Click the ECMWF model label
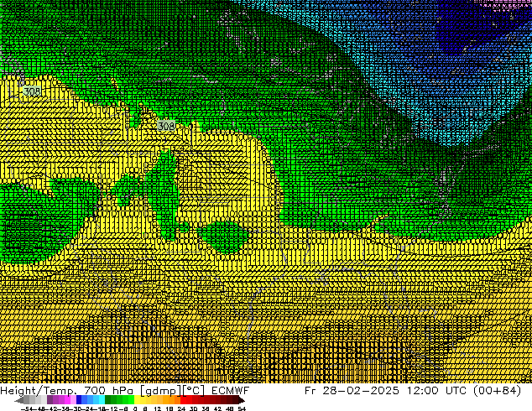532x411 pixels. (x=231, y=391)
